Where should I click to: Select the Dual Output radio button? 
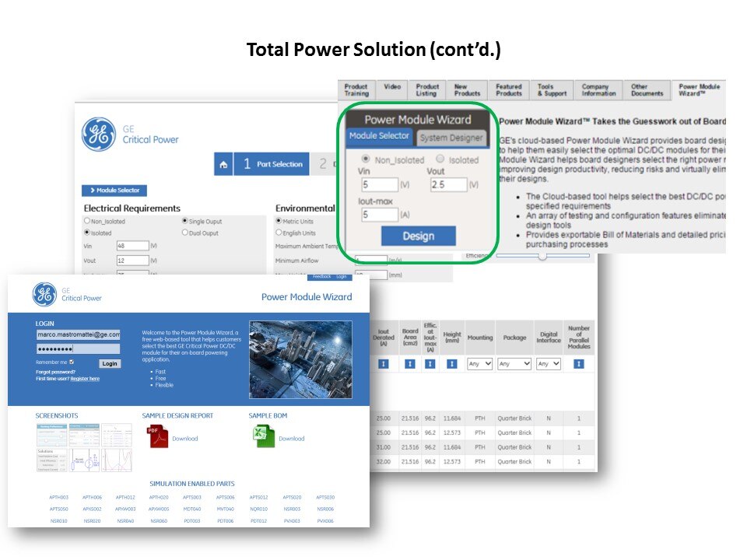(x=184, y=233)
